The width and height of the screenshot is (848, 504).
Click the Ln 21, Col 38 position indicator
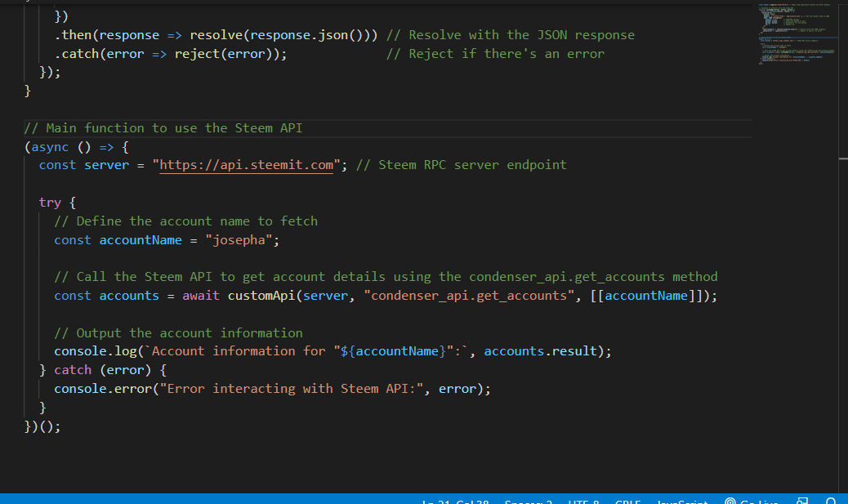[x=455, y=502]
